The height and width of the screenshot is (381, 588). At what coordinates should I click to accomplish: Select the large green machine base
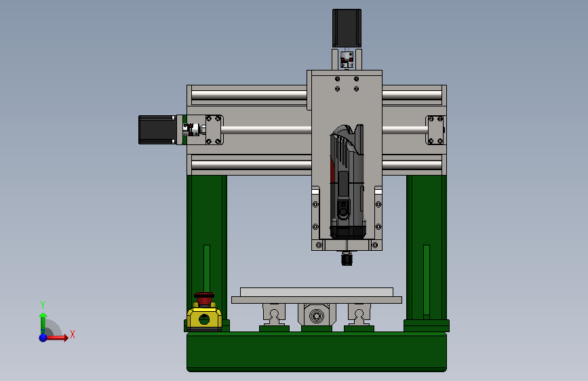[317, 352]
